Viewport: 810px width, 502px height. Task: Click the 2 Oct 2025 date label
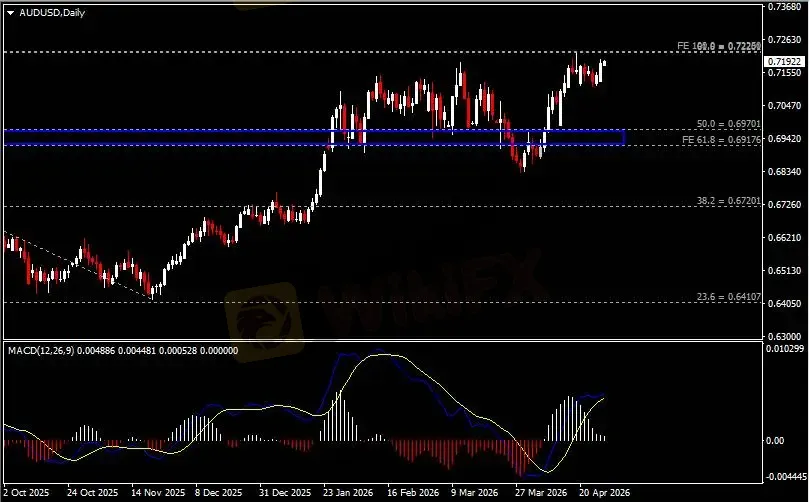pyautogui.click(x=26, y=493)
